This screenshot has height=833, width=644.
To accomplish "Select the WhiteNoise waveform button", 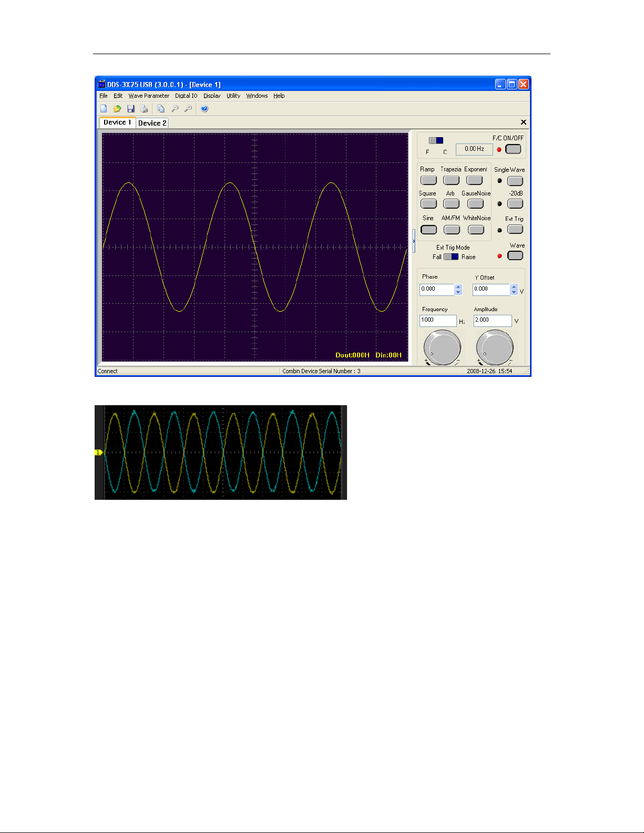I will [476, 230].
